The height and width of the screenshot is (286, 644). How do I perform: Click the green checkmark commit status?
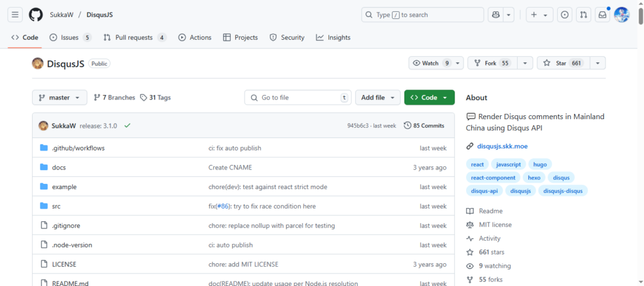(x=128, y=125)
